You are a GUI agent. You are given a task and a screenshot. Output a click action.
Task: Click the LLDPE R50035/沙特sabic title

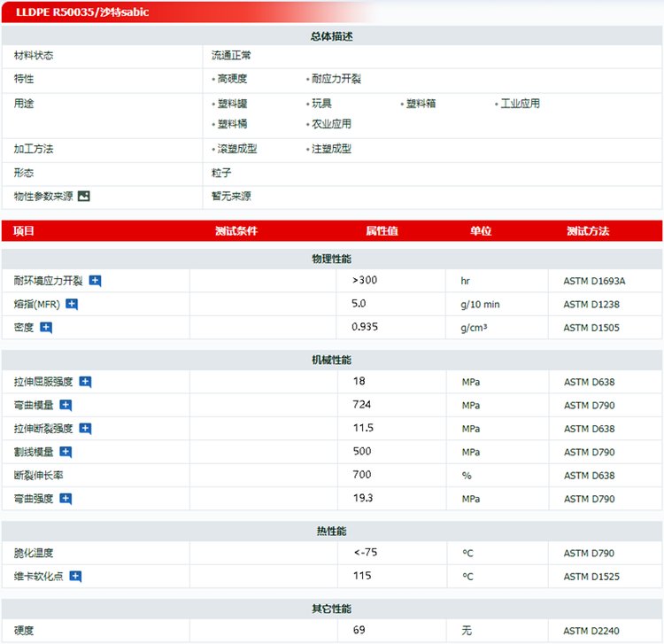pyautogui.click(x=82, y=12)
